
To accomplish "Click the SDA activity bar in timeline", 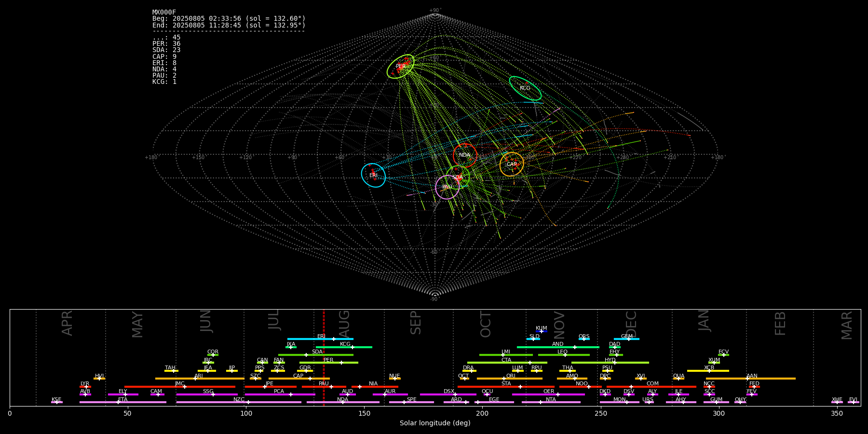I will pos(315,355).
